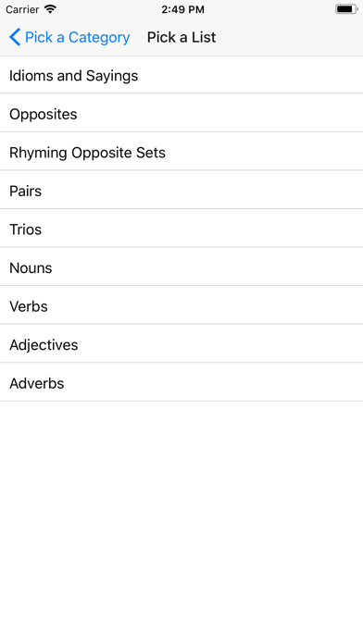Open the Pairs list
Viewport: 363px width, 644px height.
pos(181,191)
